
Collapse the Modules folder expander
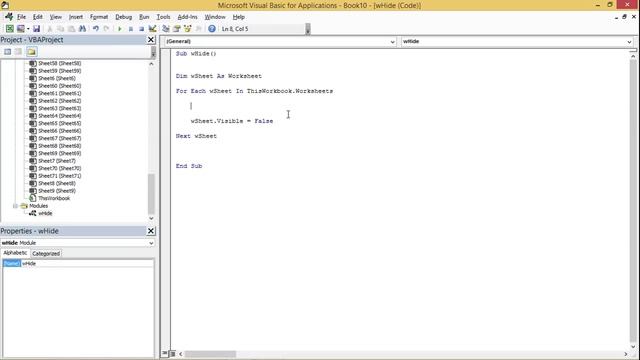click(x=16, y=206)
